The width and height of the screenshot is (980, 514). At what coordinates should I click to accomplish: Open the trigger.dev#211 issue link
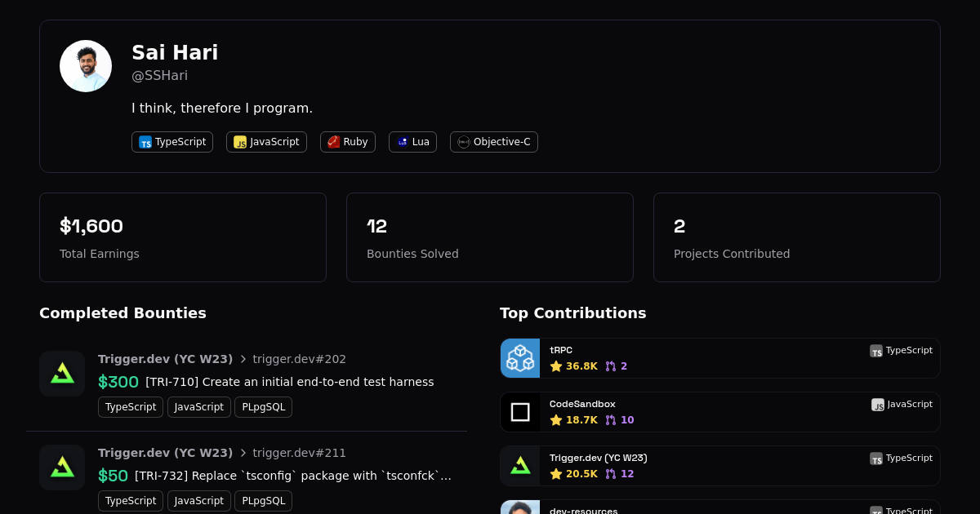click(299, 453)
